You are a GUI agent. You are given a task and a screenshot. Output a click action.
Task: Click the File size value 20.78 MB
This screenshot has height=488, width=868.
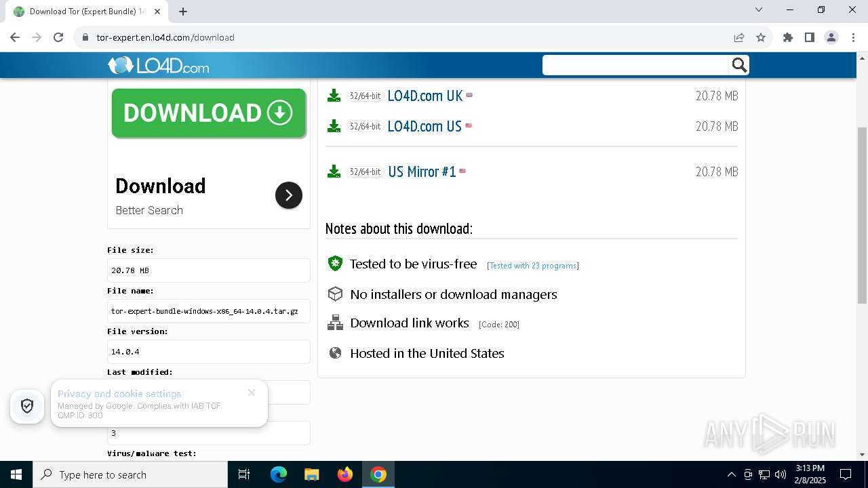pyautogui.click(x=209, y=270)
